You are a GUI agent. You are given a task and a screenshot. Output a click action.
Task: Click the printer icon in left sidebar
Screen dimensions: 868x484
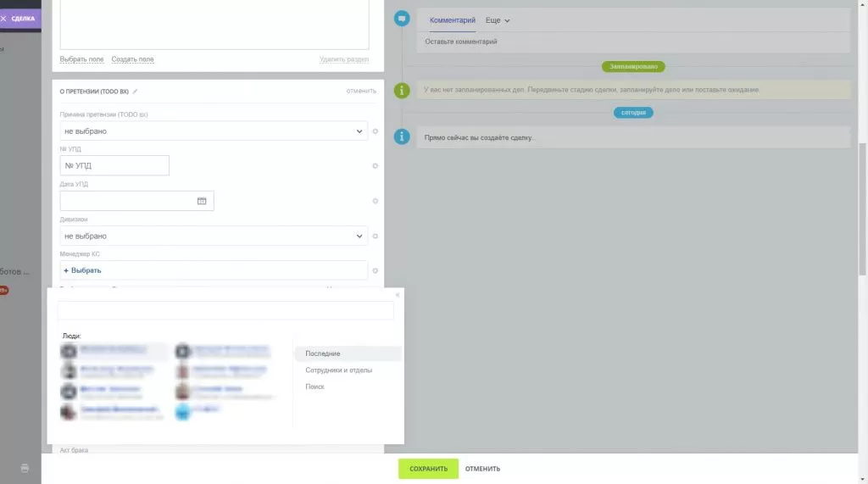25,468
